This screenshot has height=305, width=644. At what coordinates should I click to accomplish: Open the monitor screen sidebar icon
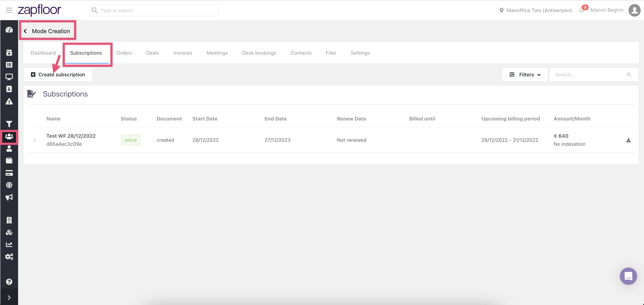click(x=9, y=77)
